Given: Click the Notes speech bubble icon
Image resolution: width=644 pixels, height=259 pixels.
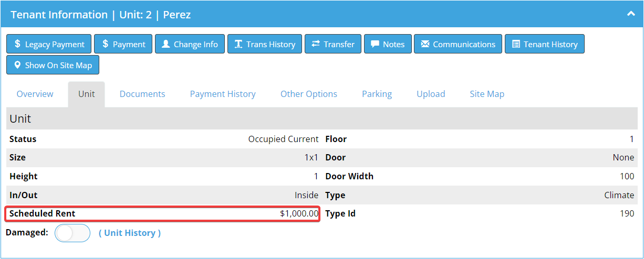Looking at the screenshot, I should pyautogui.click(x=375, y=44).
